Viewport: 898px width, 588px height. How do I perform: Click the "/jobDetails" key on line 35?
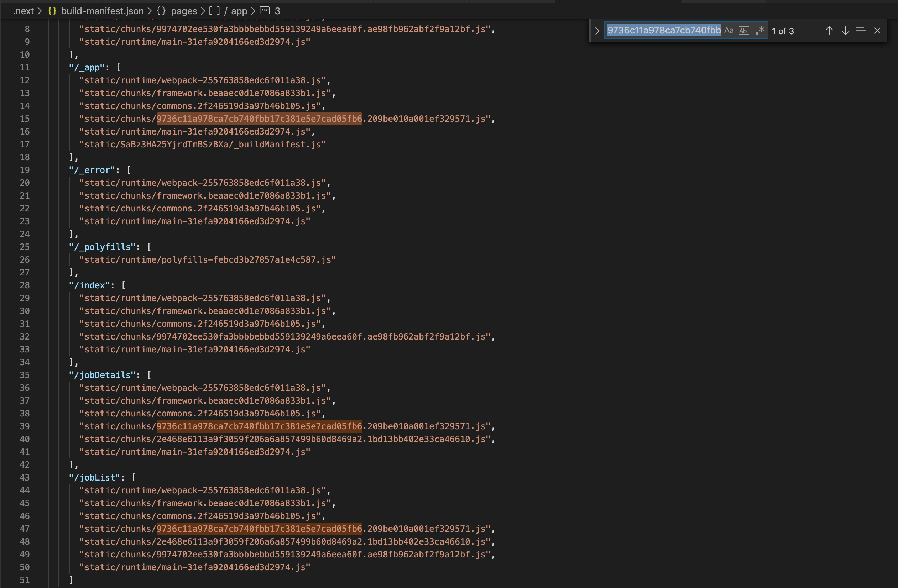(102, 375)
